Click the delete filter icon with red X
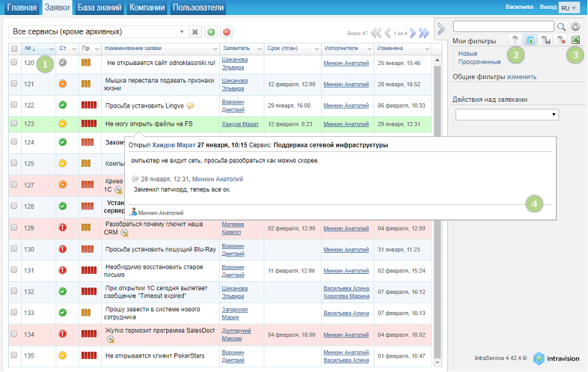Image resolution: width=588 pixels, height=372 pixels. (x=561, y=41)
